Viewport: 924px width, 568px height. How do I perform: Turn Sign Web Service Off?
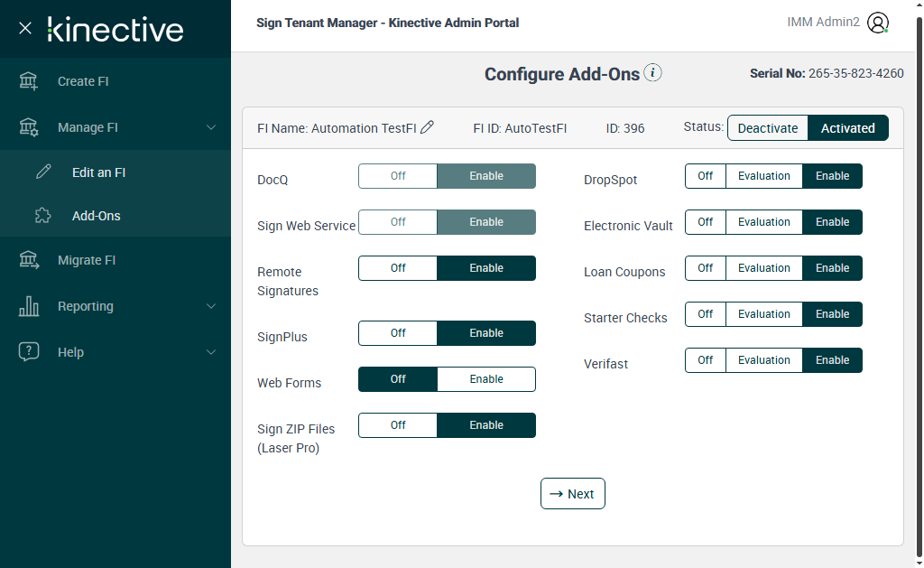click(398, 222)
